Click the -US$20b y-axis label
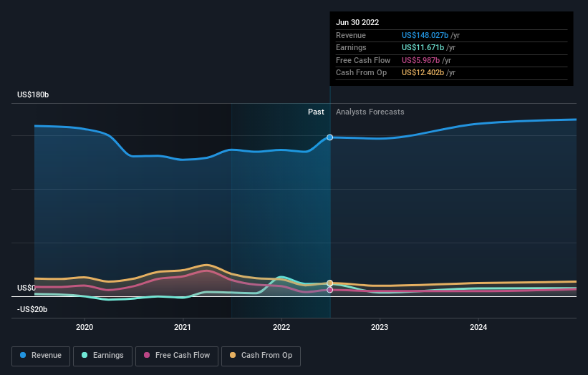The height and width of the screenshot is (375, 588). 32,309
